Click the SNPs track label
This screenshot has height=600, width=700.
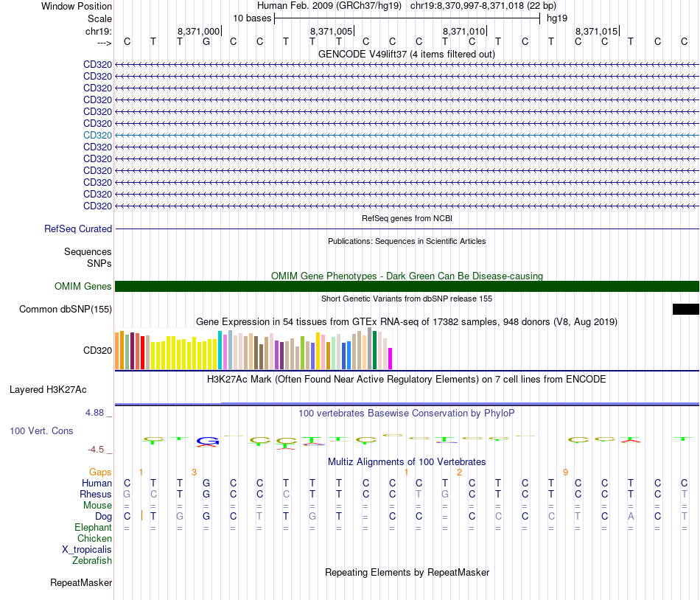(99, 263)
